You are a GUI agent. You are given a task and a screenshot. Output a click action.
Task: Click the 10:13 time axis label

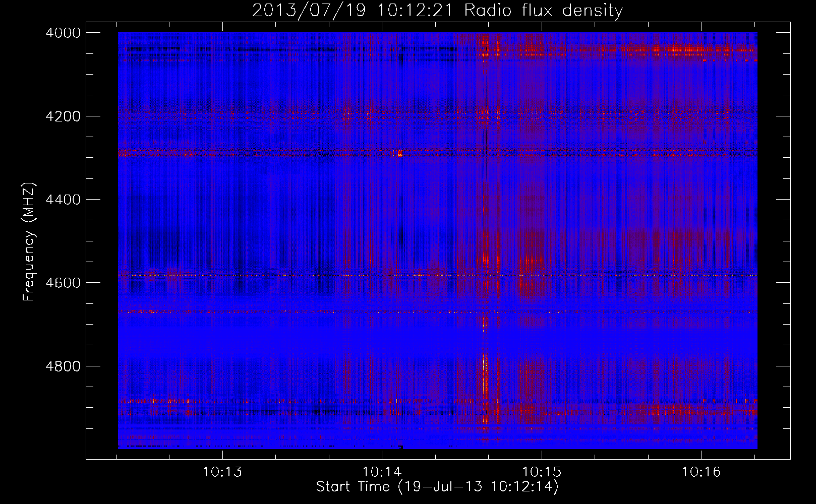click(x=222, y=472)
